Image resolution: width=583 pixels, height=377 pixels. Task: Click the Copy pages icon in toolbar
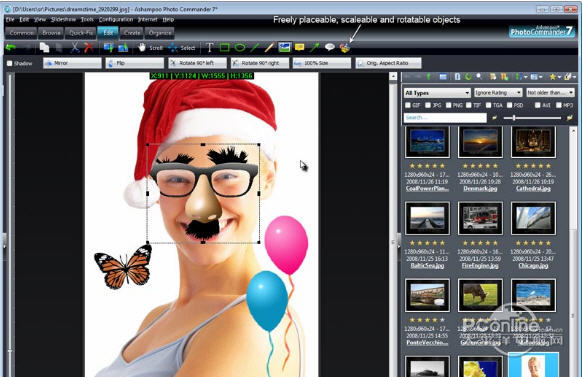pos(45,47)
